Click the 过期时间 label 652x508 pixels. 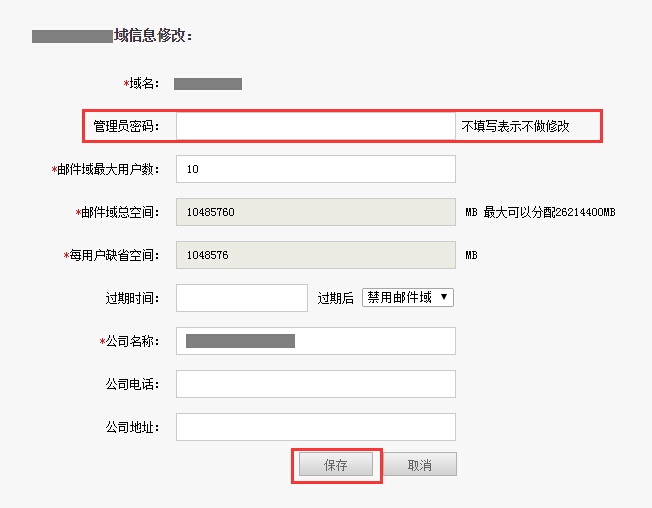(132, 299)
